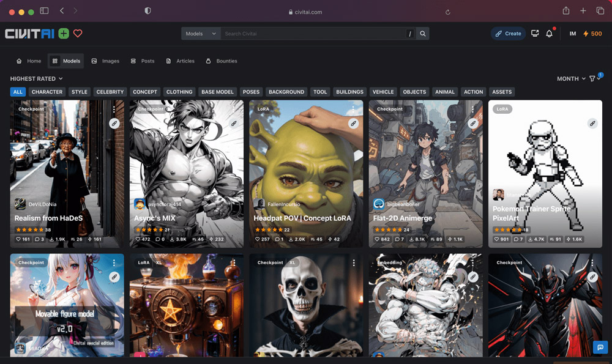The height and width of the screenshot is (364, 612).
Task: Open the image generator monitor icon
Action: tap(535, 34)
